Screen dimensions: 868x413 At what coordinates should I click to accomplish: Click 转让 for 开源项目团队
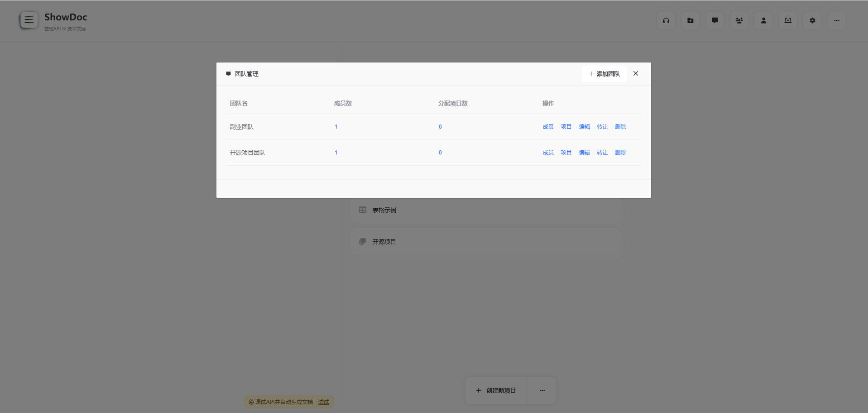[602, 153]
